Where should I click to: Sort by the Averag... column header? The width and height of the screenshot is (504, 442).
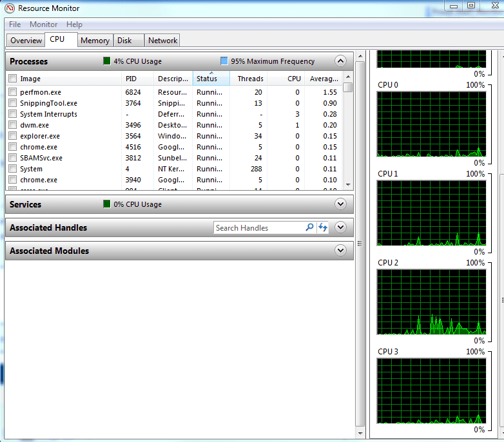pos(324,79)
